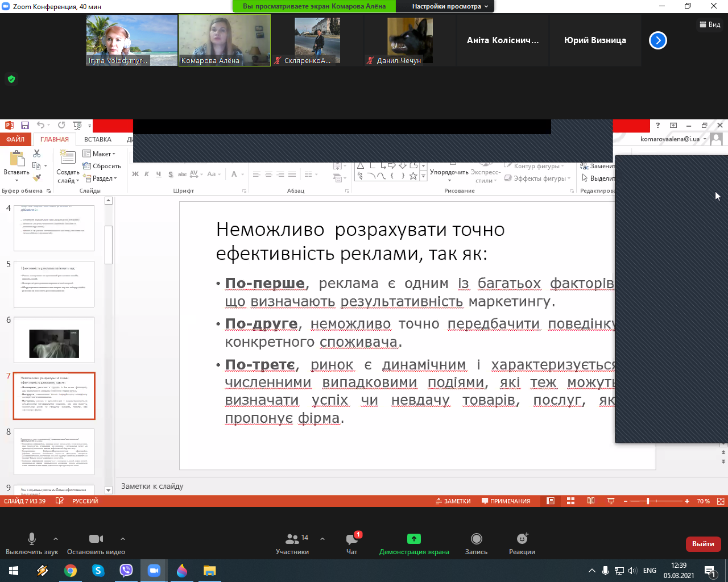Click green encryption shield icon

[11, 79]
